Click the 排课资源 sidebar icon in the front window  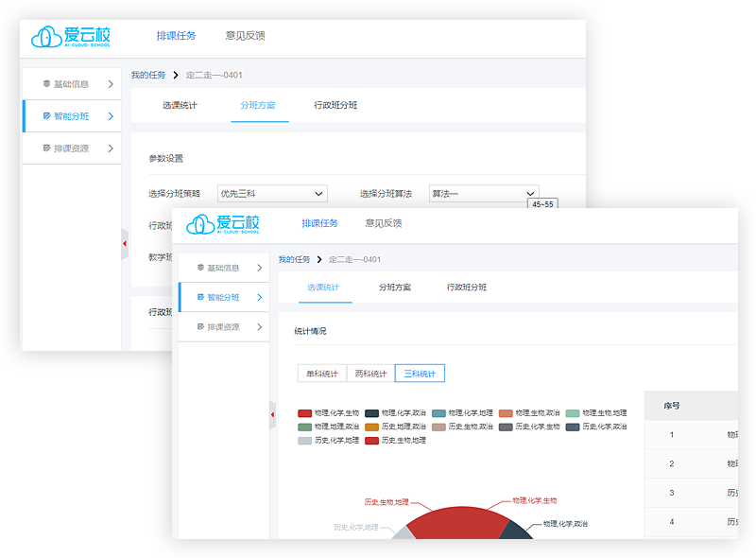click(x=200, y=327)
